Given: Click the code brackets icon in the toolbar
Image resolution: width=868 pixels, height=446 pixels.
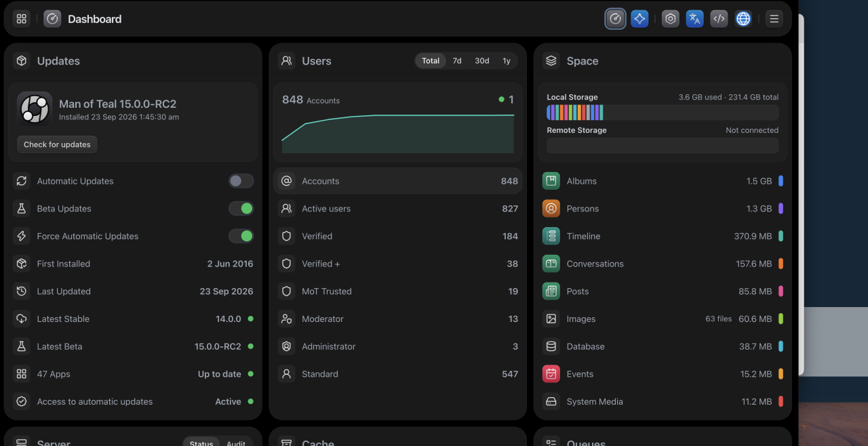Looking at the screenshot, I should pyautogui.click(x=719, y=19).
